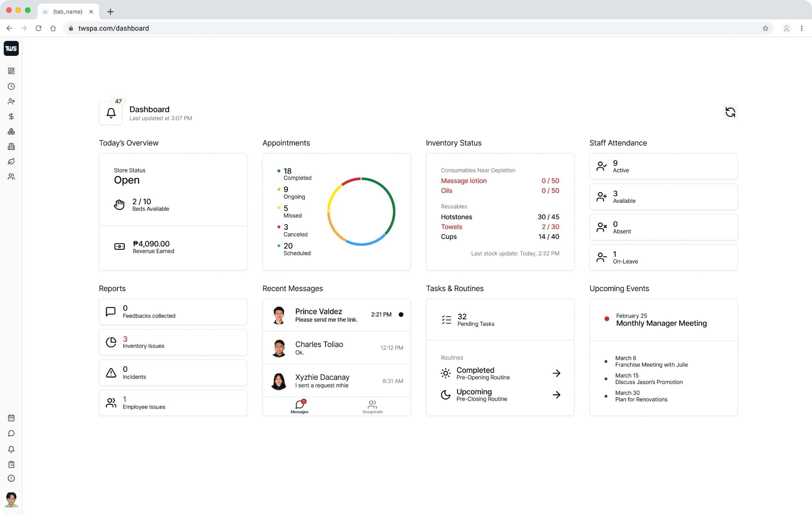Open the Employee Issues report card
Viewport: 812px width, 515px height.
[x=173, y=403]
